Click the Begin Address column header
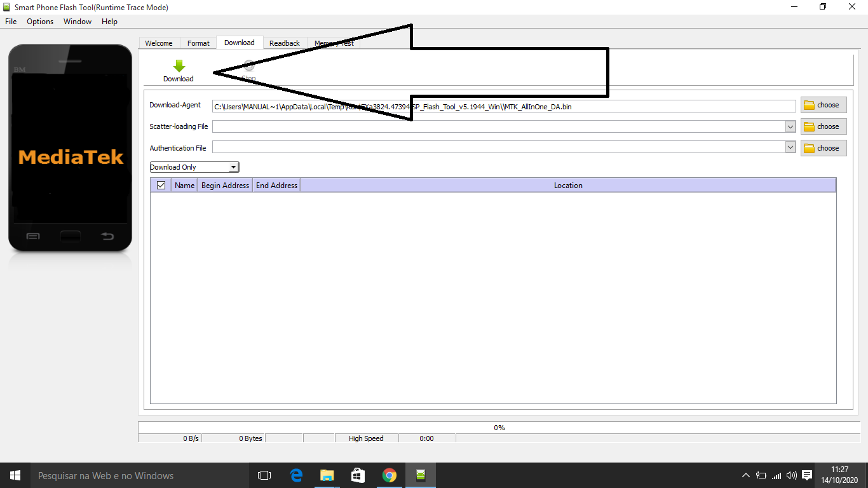 point(225,186)
